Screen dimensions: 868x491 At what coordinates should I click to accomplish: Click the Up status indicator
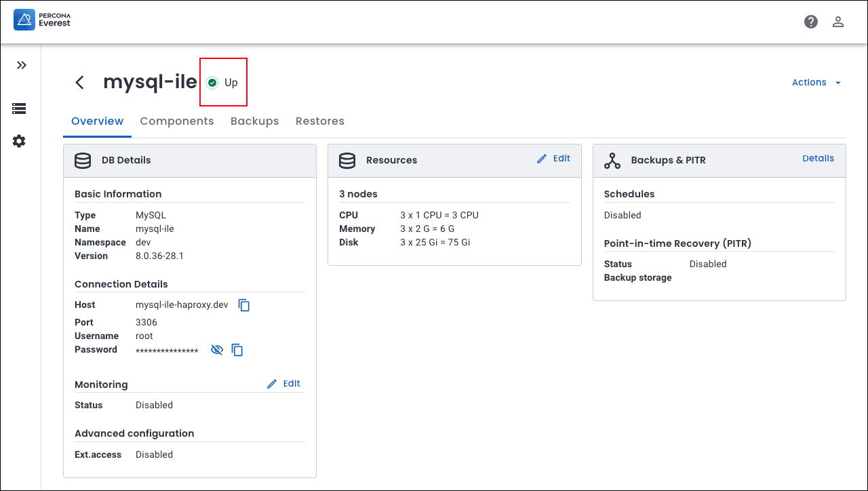[223, 83]
